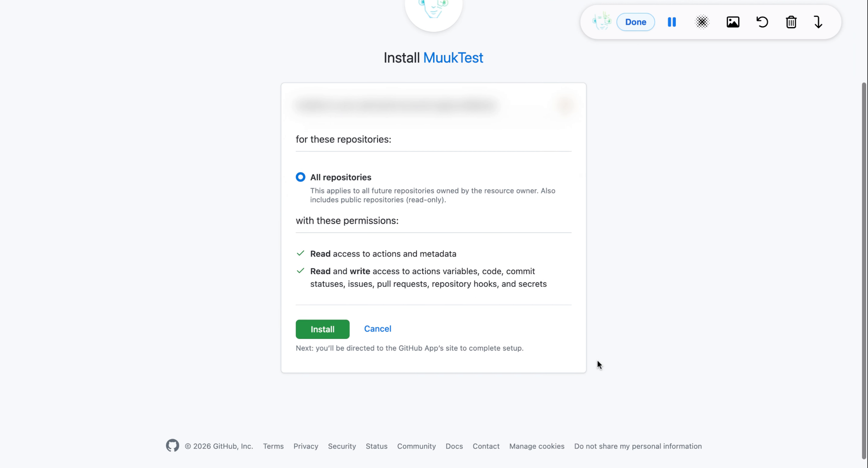Click the downward arrow icon in toolbar

point(818,22)
